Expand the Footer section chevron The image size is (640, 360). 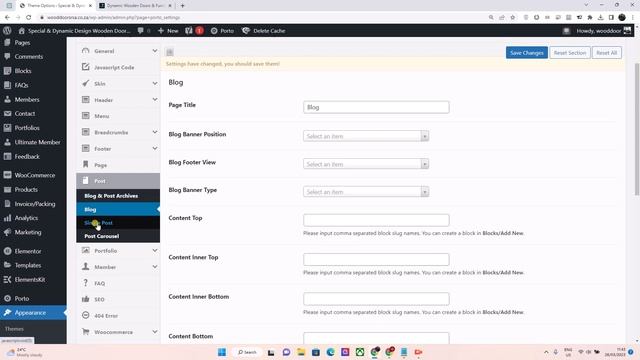tap(155, 149)
